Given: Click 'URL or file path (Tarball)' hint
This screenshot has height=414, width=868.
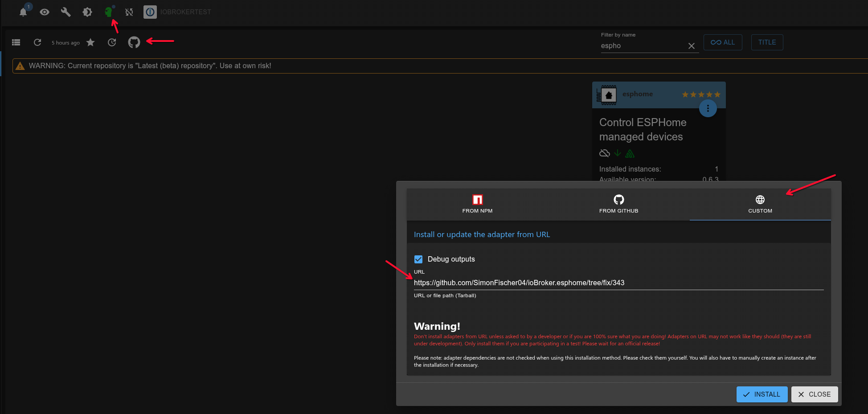Looking at the screenshot, I should point(445,295).
